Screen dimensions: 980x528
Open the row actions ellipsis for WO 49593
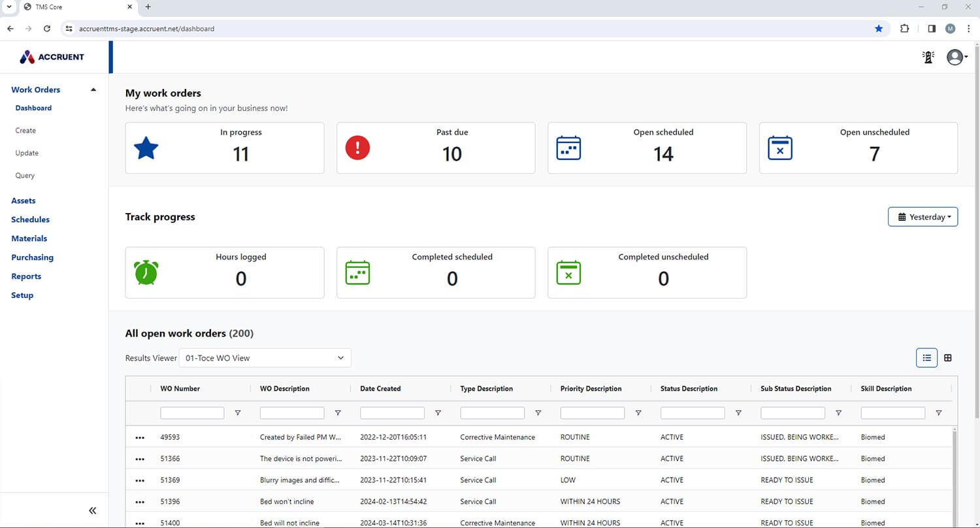point(140,437)
